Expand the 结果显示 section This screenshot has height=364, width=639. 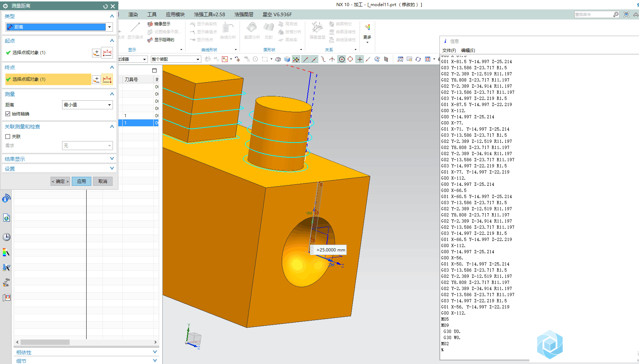coord(112,159)
